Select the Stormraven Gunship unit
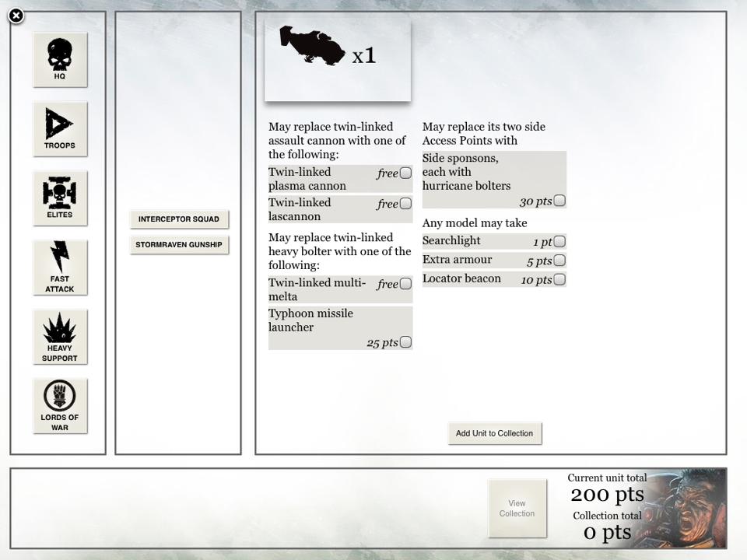 tap(179, 245)
